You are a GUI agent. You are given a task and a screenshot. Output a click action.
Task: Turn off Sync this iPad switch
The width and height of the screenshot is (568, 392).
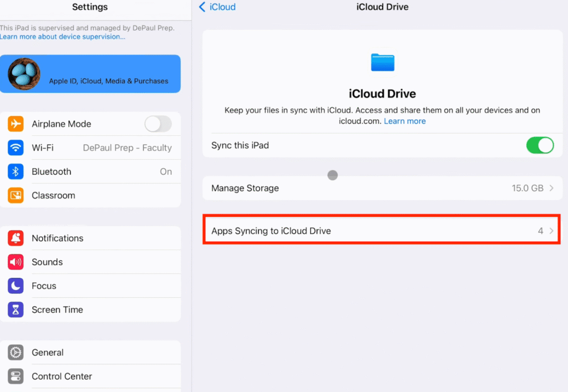point(540,145)
